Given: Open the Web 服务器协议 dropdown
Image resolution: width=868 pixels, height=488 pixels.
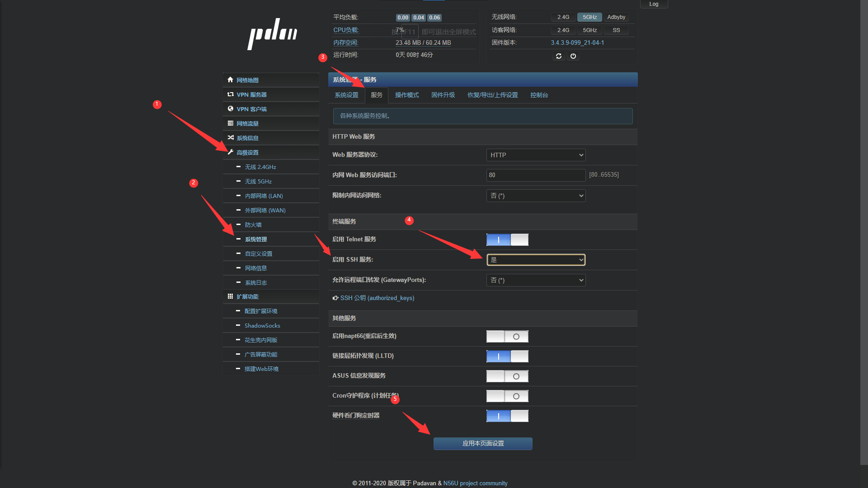Looking at the screenshot, I should click(536, 155).
